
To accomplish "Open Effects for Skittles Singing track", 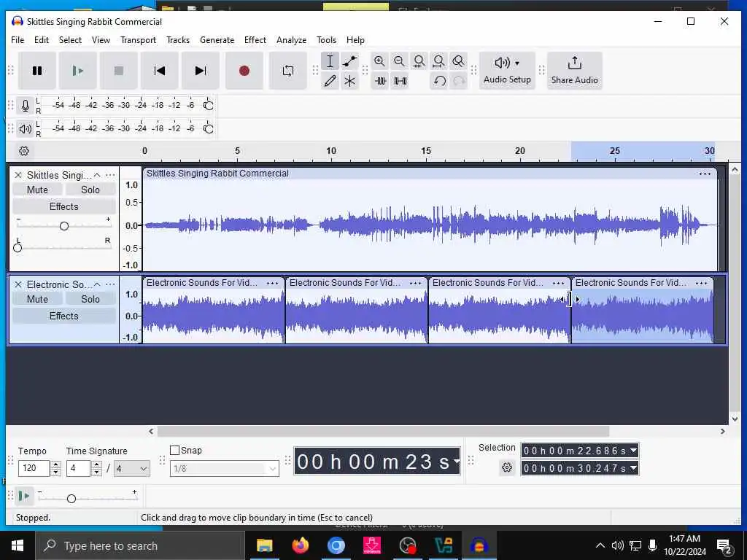I will click(x=64, y=206).
